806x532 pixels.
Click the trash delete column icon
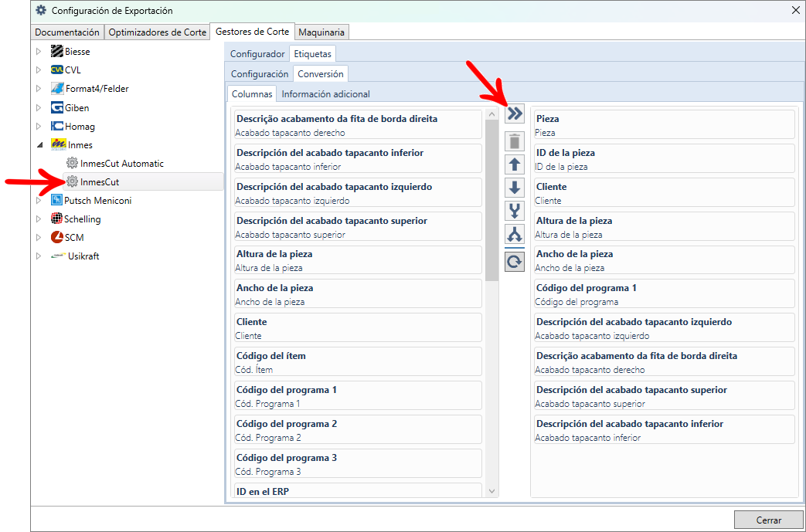click(x=515, y=141)
